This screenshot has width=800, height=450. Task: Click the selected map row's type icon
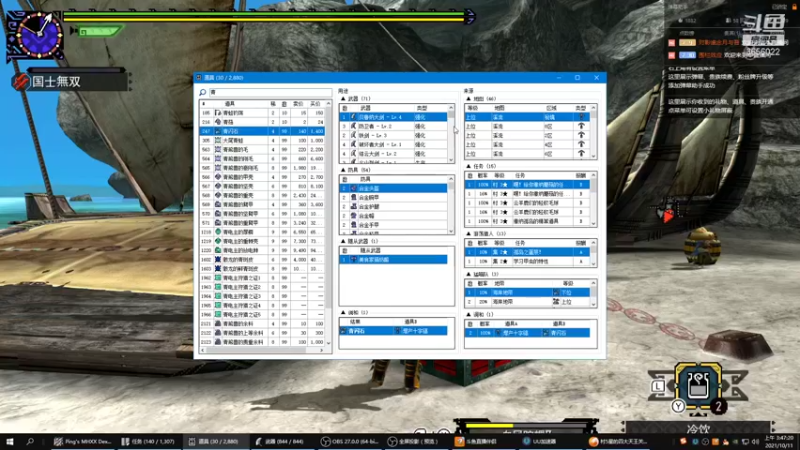(581, 117)
